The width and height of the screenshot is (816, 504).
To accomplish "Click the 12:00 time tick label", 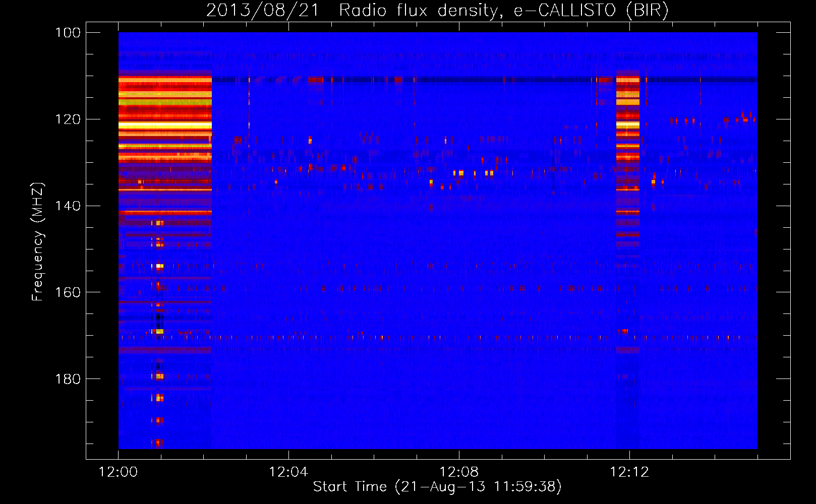I will 118,472.
